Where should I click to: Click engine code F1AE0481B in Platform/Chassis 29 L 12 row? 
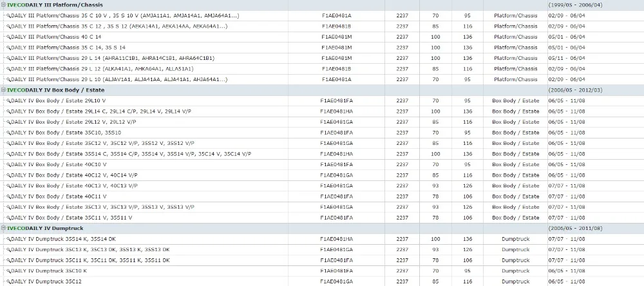tap(336, 69)
